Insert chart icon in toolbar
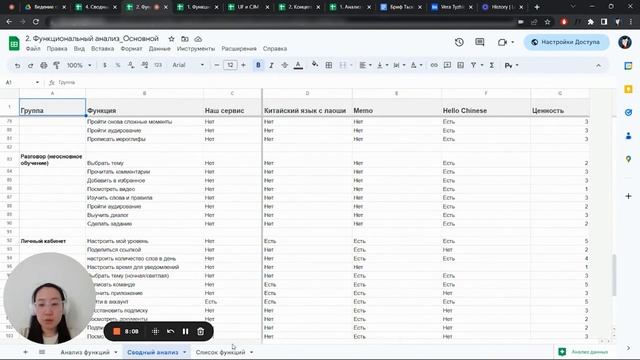Image resolution: width=640 pixels, height=360 pixels. tap(460, 65)
